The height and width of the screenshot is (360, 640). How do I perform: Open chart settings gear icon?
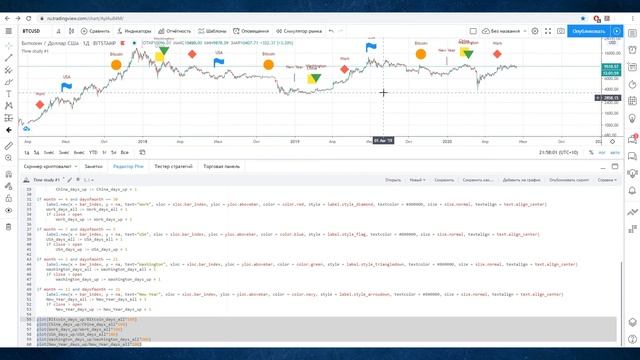[x=535, y=31]
